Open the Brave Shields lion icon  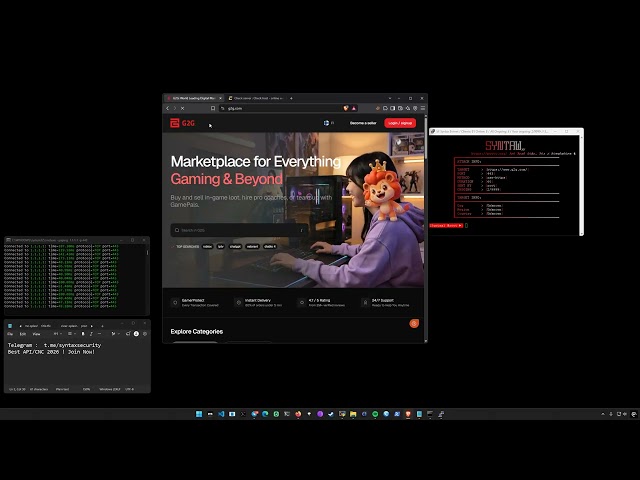tap(346, 108)
